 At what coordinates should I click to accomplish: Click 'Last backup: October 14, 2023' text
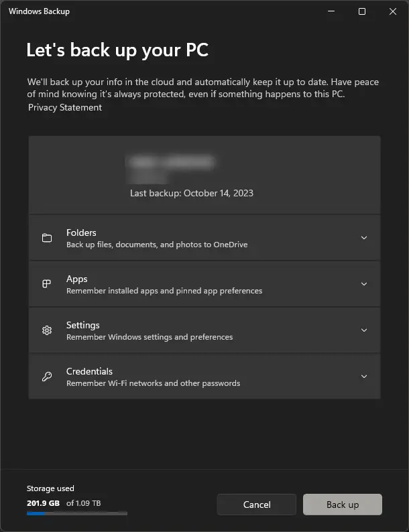(x=192, y=194)
